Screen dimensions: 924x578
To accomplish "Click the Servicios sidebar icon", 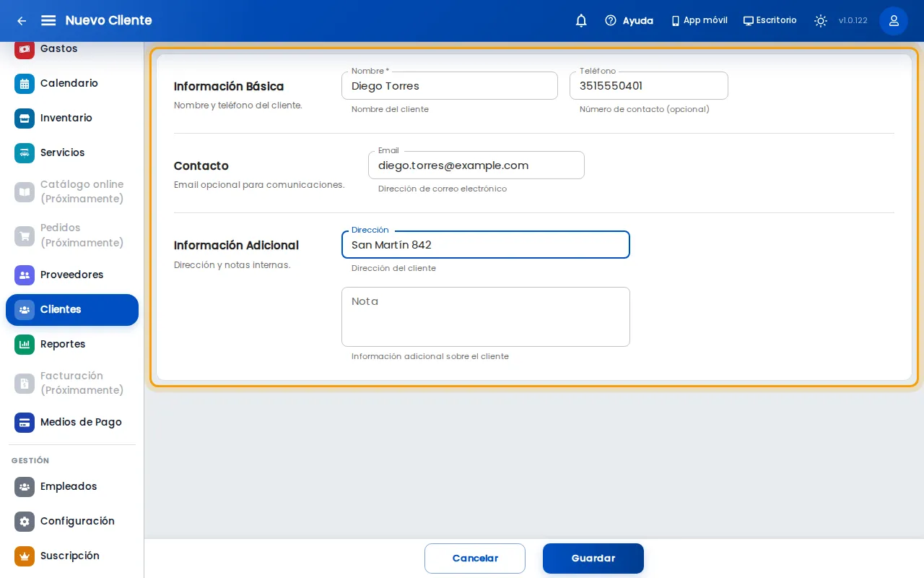I will [25, 152].
